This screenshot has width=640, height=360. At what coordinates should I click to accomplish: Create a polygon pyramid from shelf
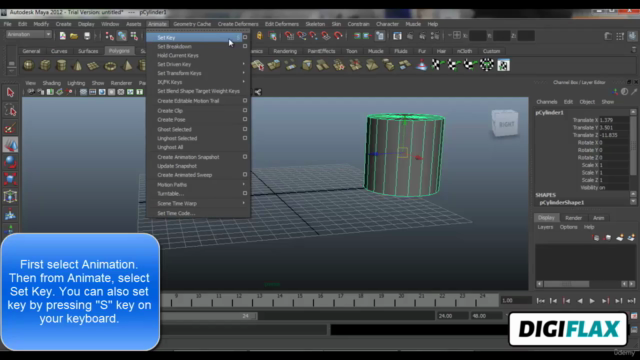(x=127, y=65)
